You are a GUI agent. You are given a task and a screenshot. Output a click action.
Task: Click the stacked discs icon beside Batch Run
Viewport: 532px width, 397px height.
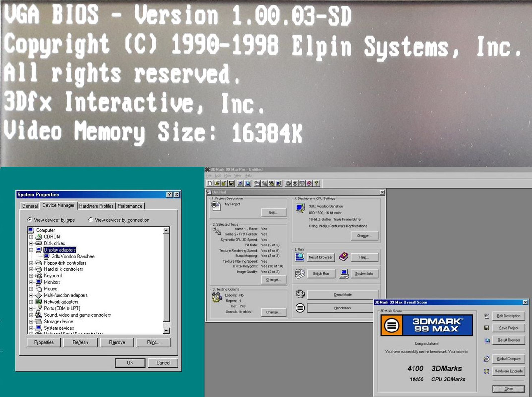[299, 274]
